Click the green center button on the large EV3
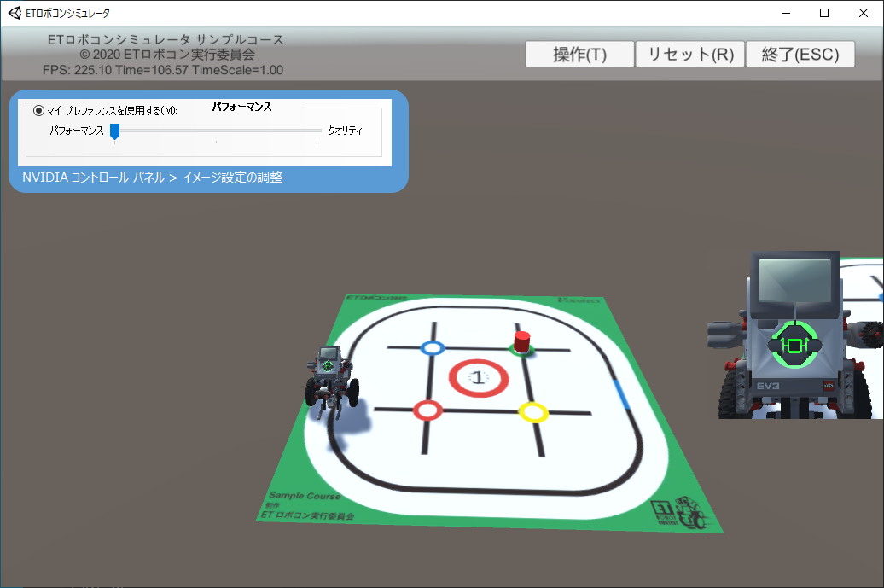 point(795,345)
